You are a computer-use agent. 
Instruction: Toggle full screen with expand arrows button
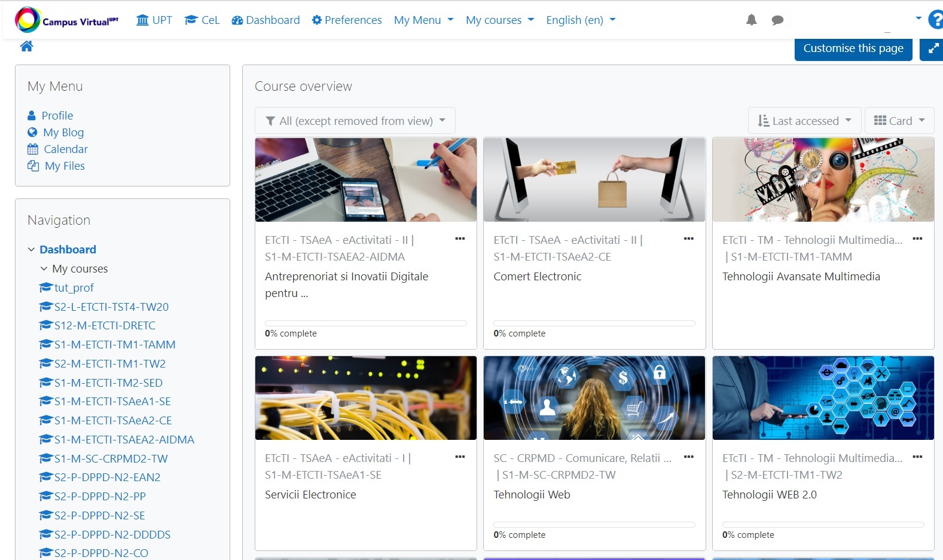(932, 49)
